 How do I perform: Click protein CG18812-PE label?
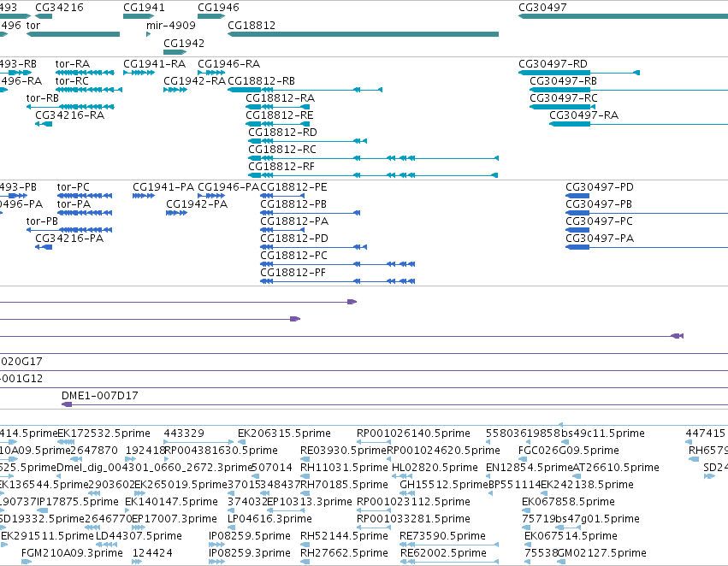point(293,187)
